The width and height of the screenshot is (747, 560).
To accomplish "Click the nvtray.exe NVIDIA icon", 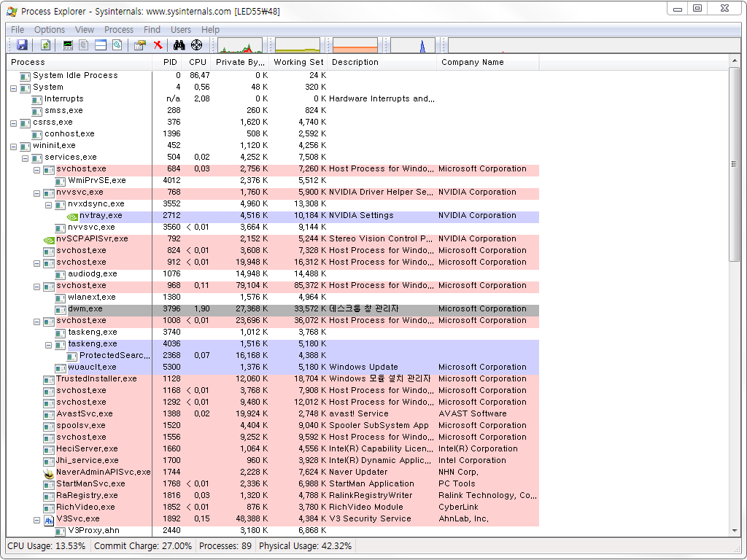I will click(x=72, y=216).
